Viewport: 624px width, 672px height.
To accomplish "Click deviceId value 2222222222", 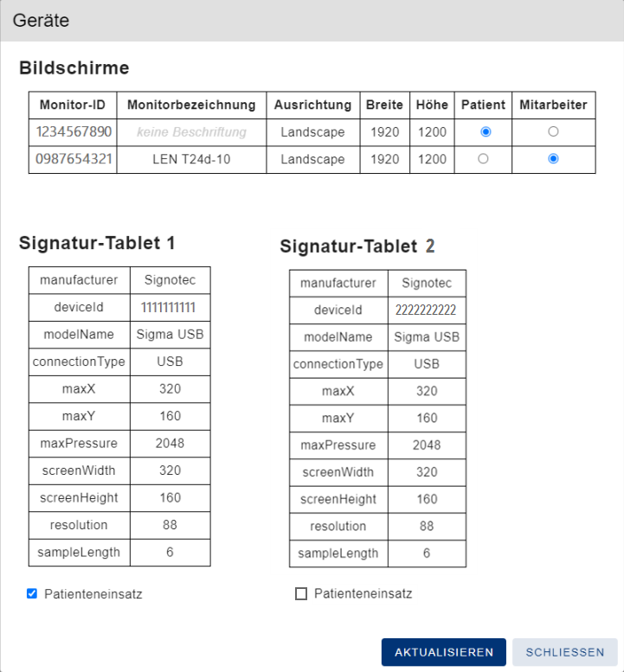I will click(x=426, y=310).
